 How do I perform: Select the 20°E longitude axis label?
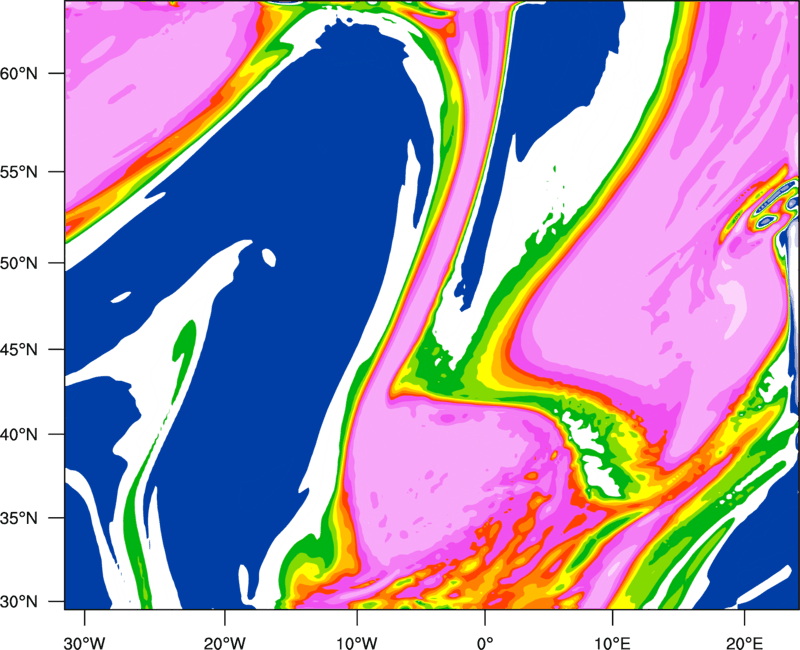pos(744,643)
